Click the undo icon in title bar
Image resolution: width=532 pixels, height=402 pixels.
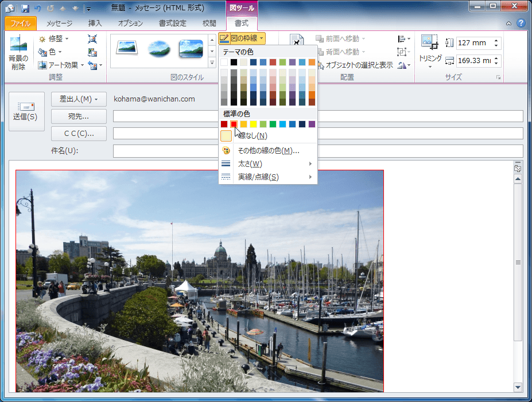(38, 8)
